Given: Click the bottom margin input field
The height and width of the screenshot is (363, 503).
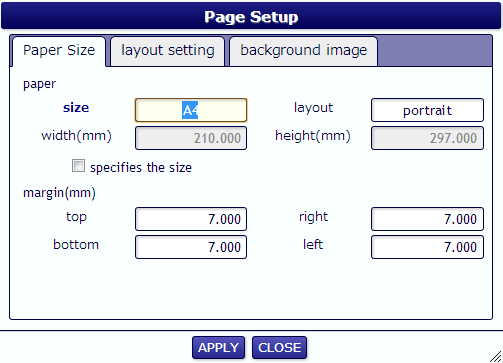Looking at the screenshot, I should pos(191,247).
